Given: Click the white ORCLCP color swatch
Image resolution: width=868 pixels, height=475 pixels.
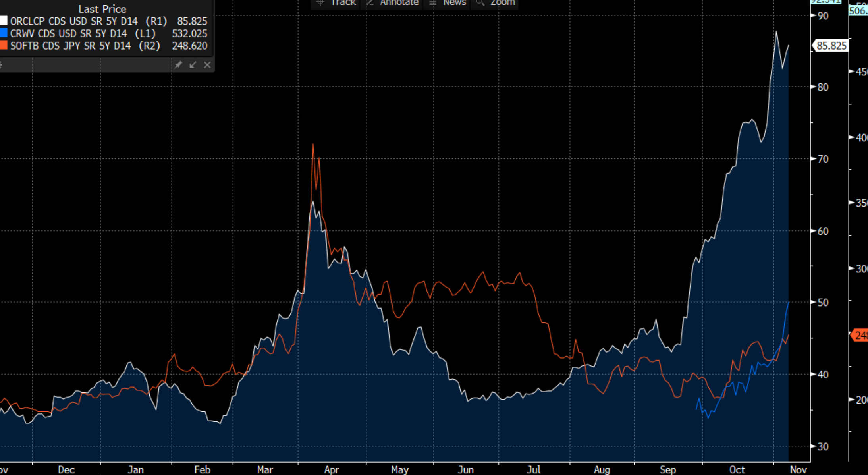Looking at the screenshot, I should pos(3,21).
